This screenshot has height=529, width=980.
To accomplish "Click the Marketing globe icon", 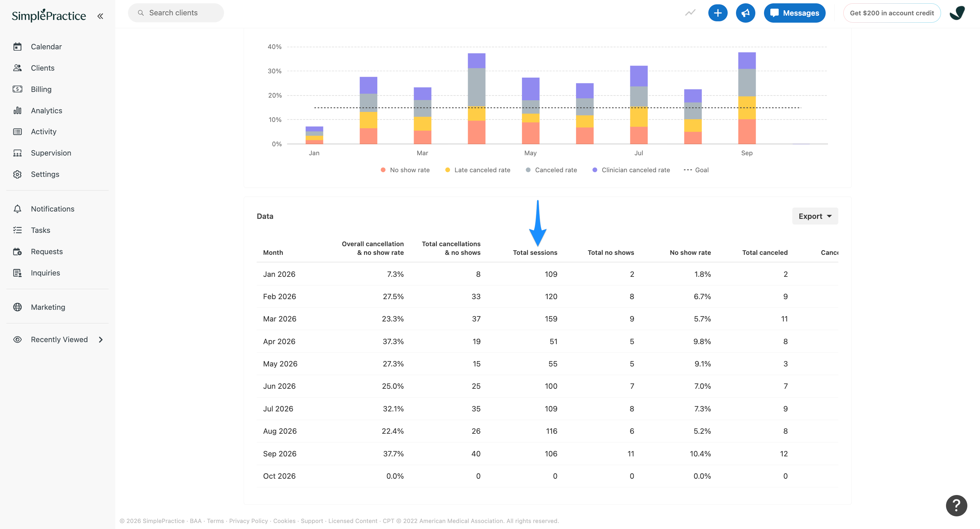I will [x=17, y=307].
